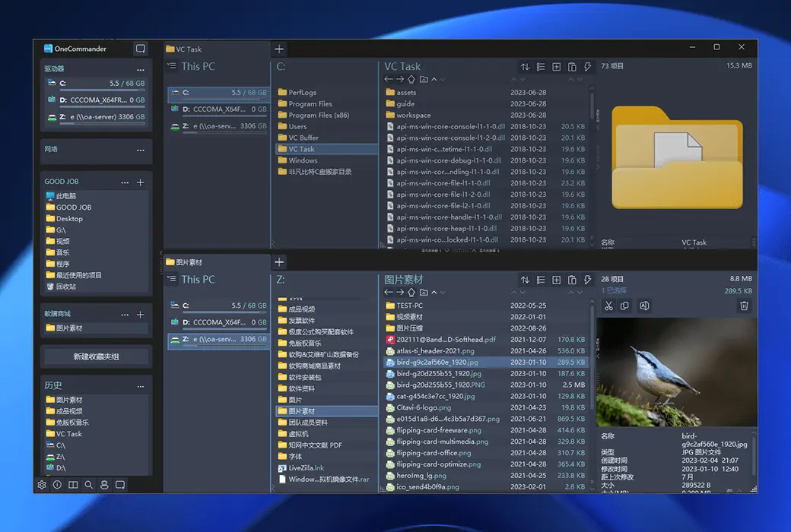The width and height of the screenshot is (791, 532).
Task: Cut selected file using the scissors icon
Action: point(608,306)
